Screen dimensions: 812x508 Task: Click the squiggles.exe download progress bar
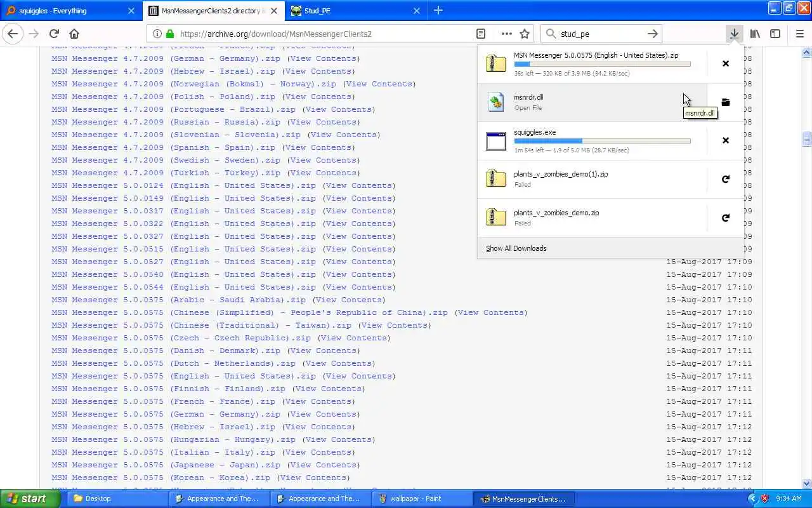[x=602, y=141]
